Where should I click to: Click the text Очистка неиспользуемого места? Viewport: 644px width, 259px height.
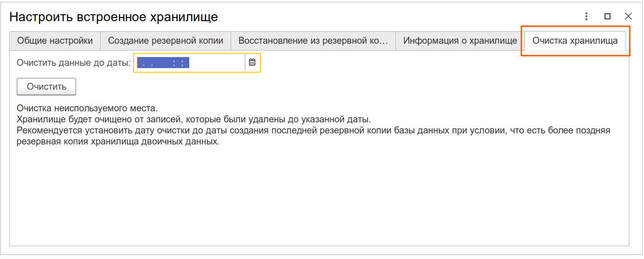click(x=87, y=109)
